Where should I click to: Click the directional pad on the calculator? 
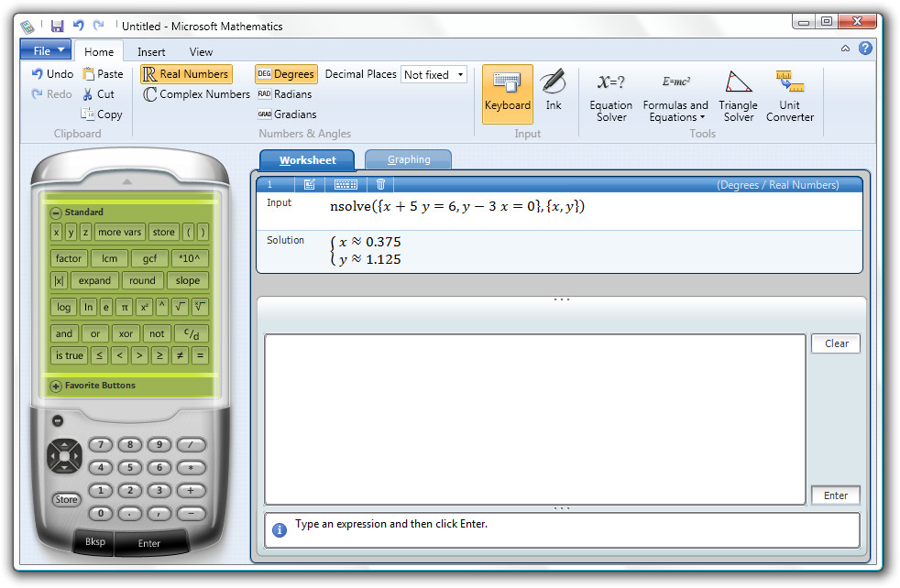coord(64,456)
